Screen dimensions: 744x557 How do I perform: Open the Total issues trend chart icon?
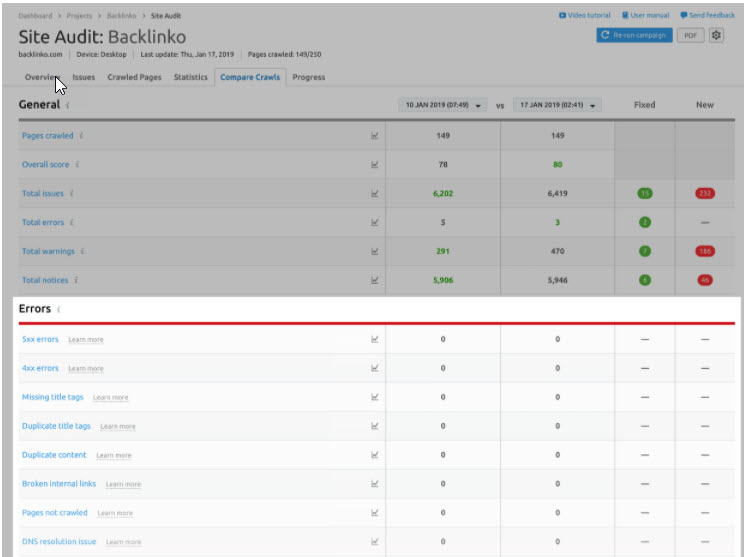[374, 194]
